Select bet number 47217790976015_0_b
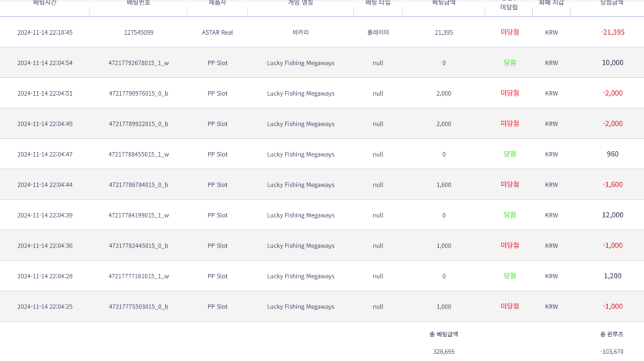Image resolution: width=644 pixels, height=361 pixels. [x=139, y=93]
